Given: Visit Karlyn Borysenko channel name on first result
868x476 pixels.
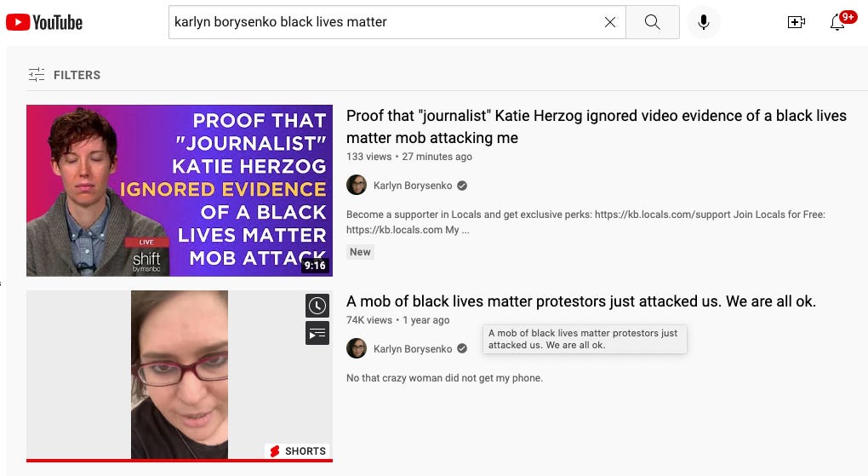Looking at the screenshot, I should 413,186.
